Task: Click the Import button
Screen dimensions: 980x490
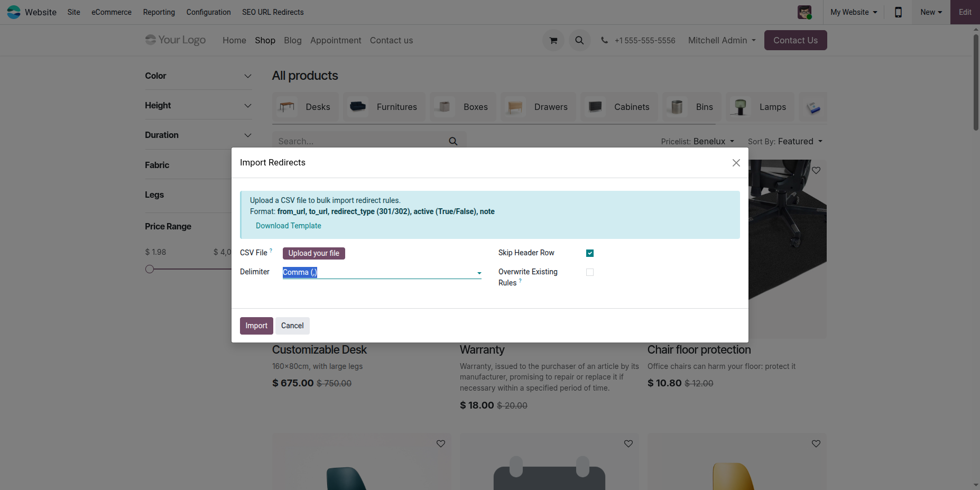Action: coord(256,326)
